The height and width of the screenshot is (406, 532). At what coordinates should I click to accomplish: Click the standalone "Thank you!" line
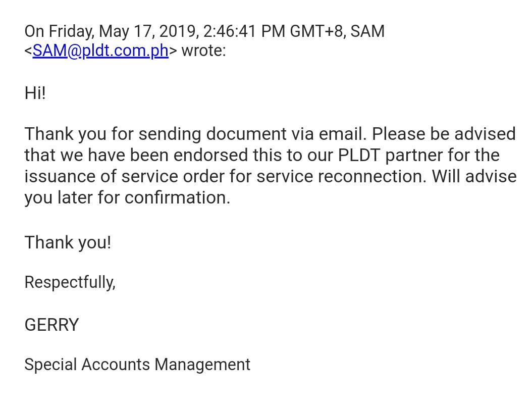68,242
